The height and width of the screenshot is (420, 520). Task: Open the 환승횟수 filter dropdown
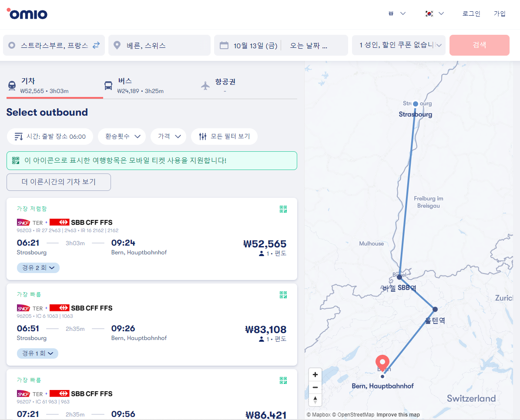[x=122, y=137]
